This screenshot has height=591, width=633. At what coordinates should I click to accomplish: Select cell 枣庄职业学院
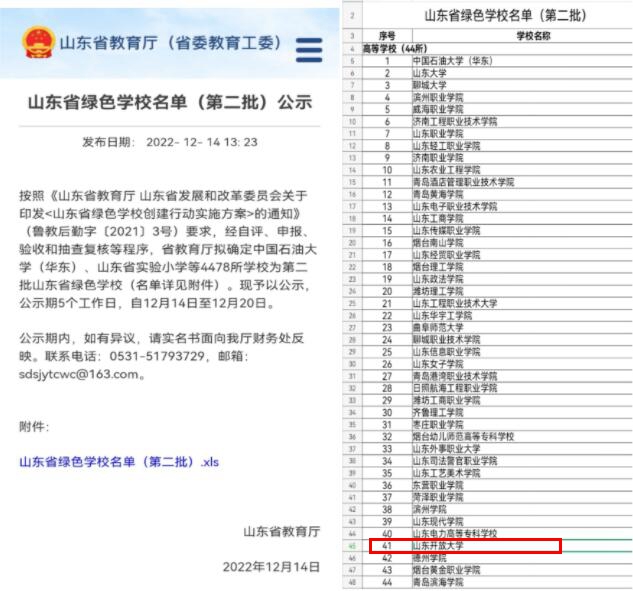522,424
